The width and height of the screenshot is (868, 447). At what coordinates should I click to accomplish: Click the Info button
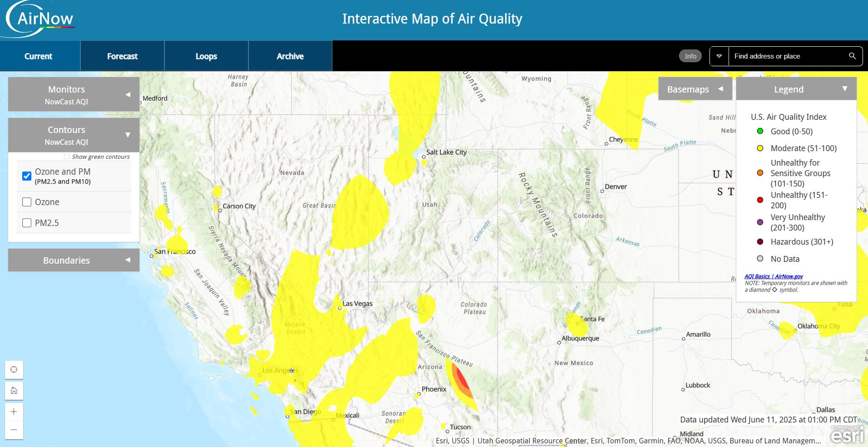click(x=690, y=56)
